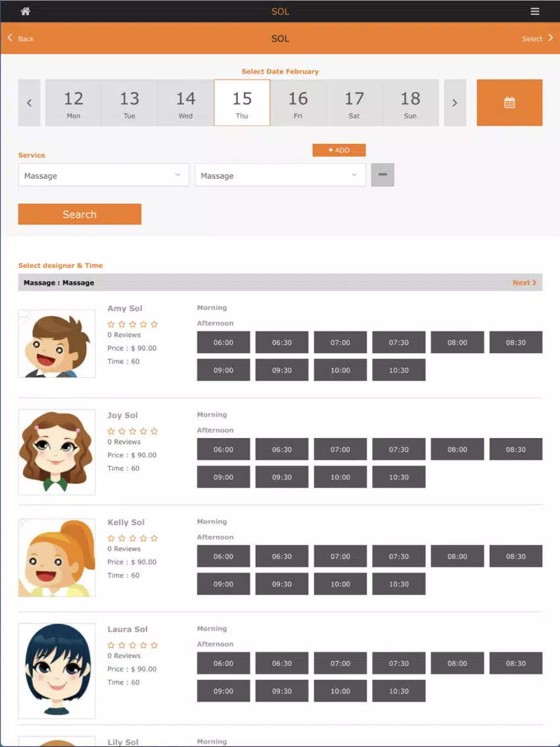This screenshot has width=560, height=747.
Task: Click Next in the Massage header bar
Action: 525,283
